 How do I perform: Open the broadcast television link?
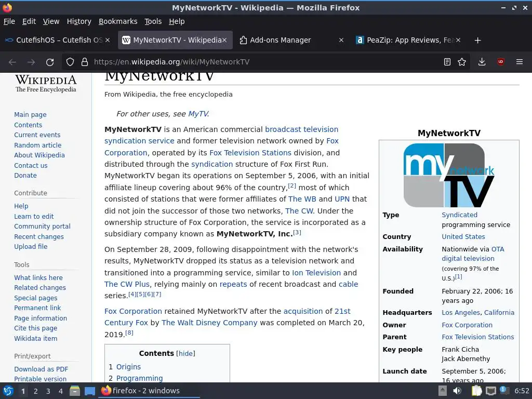pos(302,129)
